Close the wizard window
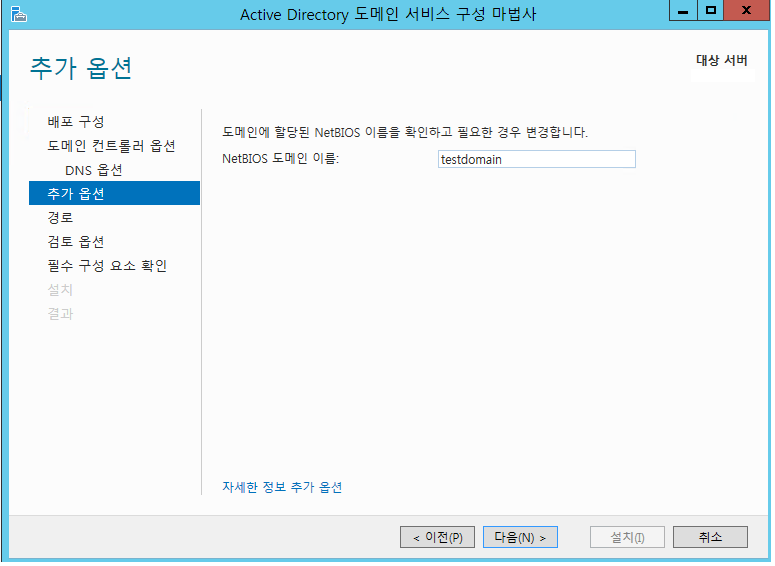The image size is (775, 566). pos(747,10)
